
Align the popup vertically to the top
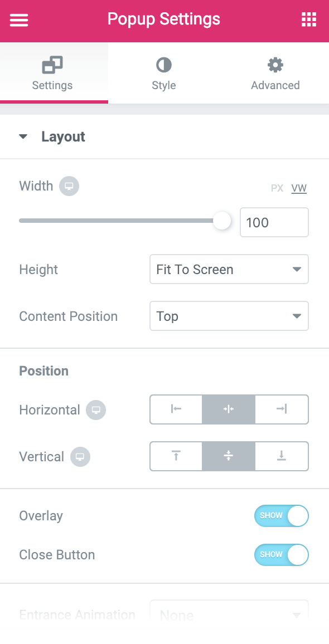[176, 456]
